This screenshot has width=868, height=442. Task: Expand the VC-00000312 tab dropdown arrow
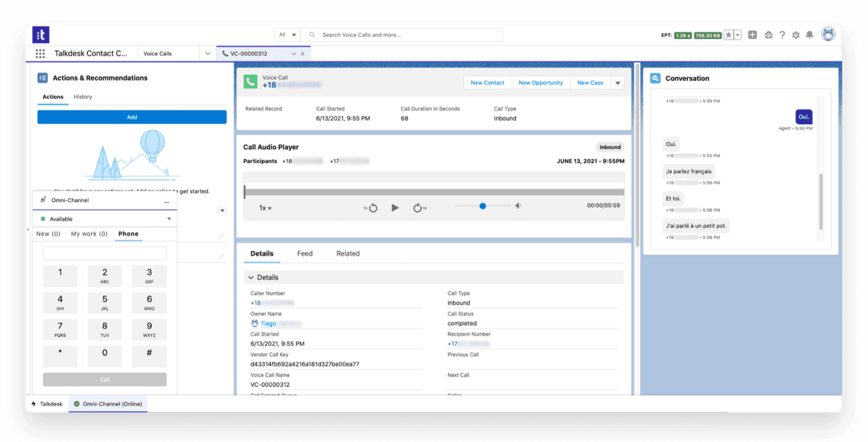(x=294, y=53)
